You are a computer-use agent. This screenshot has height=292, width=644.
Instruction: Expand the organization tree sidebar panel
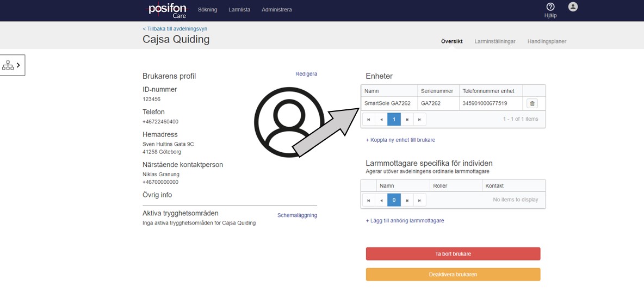pyautogui.click(x=13, y=65)
